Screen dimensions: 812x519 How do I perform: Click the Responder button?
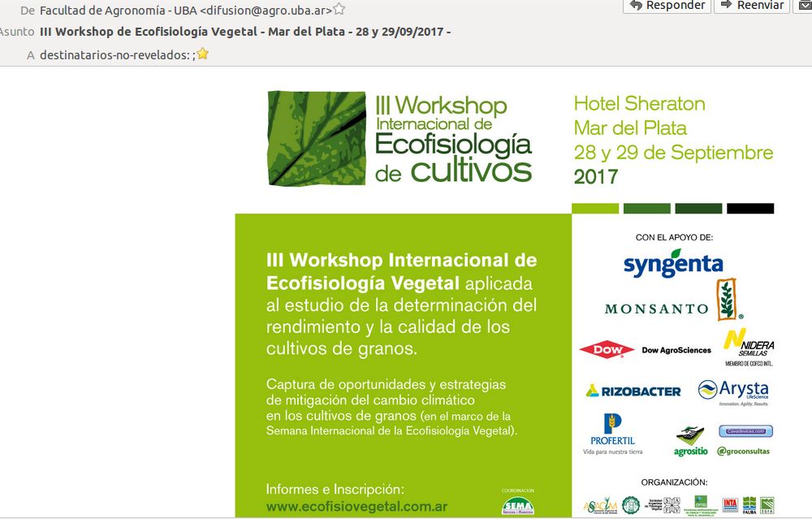tap(667, 6)
